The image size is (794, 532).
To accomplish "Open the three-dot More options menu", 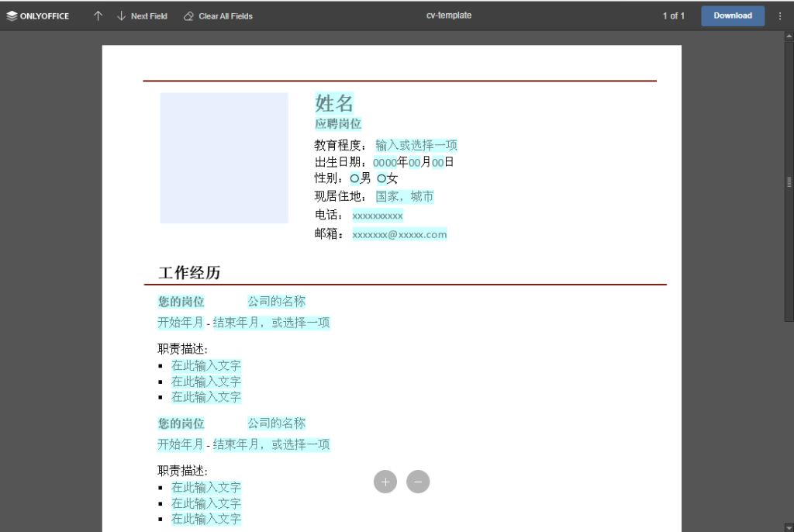I will pos(780,16).
